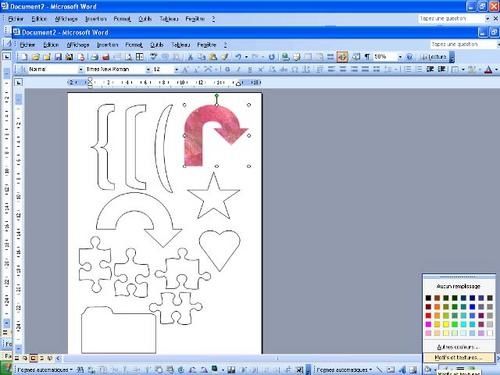Pick the bright yellow swatch in fill palette
The height and width of the screenshot is (375, 500).
coord(446,324)
